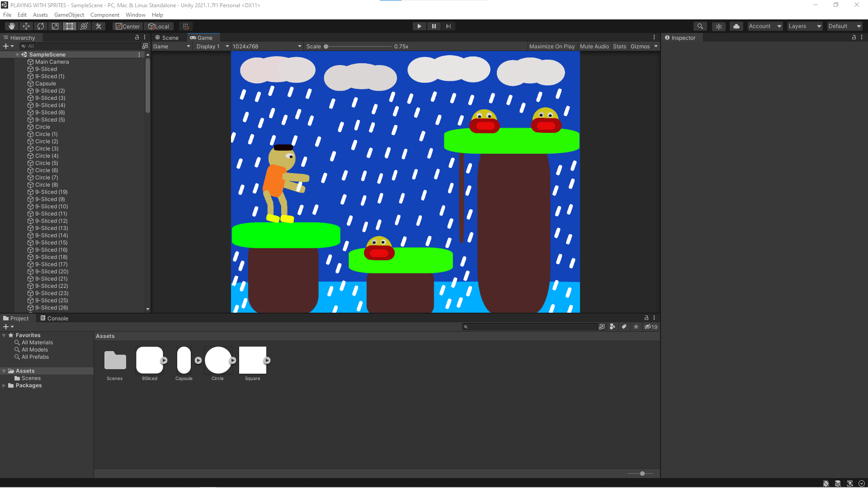868x488 pixels.
Task: Activate the Rect Transform tool
Action: (69, 26)
